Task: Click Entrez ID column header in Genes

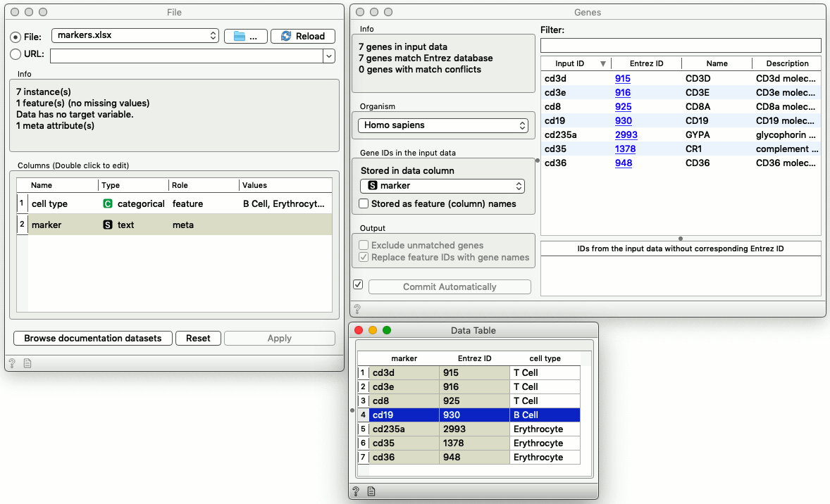Action: tap(646, 63)
